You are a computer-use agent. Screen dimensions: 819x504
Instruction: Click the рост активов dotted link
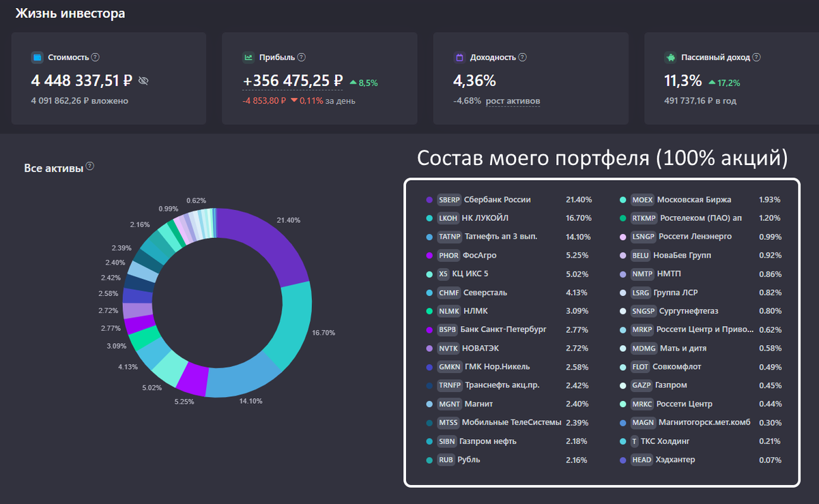[x=513, y=101]
